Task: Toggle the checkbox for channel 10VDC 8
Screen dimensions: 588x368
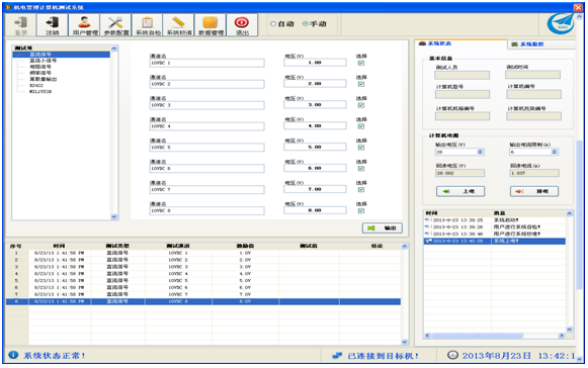Action: [x=361, y=210]
